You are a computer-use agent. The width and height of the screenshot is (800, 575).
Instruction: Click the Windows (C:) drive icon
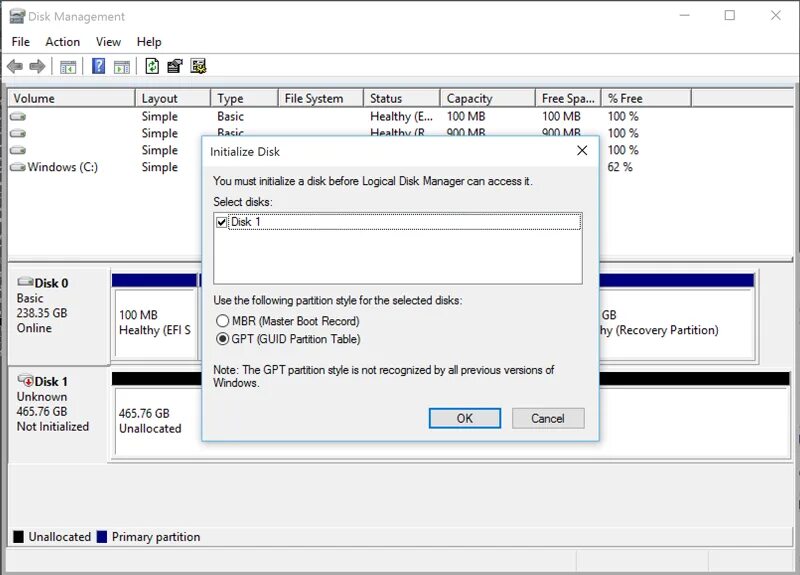[18, 167]
